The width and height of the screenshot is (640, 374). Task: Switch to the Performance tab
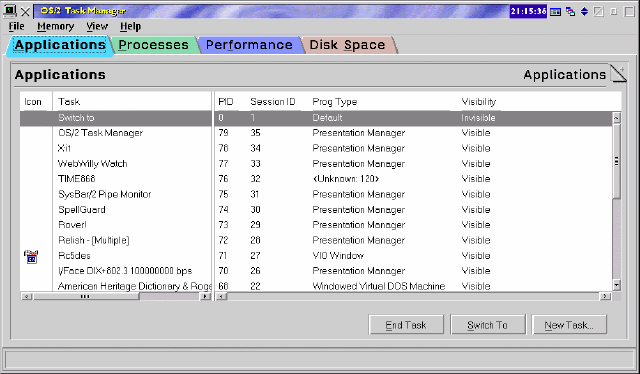pos(249,45)
